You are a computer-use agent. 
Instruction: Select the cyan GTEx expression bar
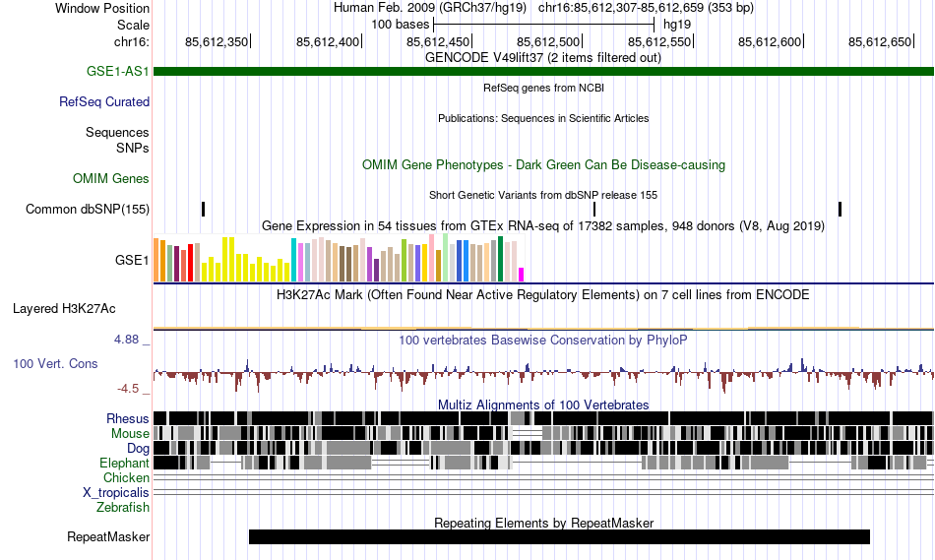[x=293, y=260]
